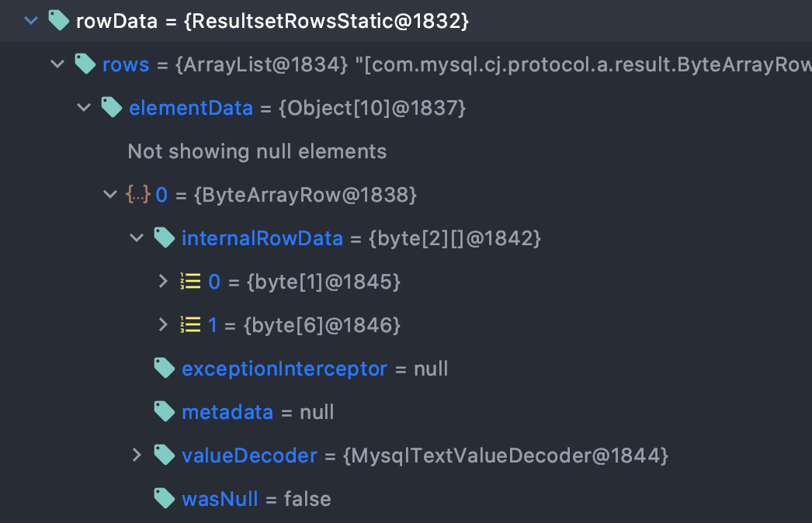Collapse the rows ArrayList node

coord(57,64)
